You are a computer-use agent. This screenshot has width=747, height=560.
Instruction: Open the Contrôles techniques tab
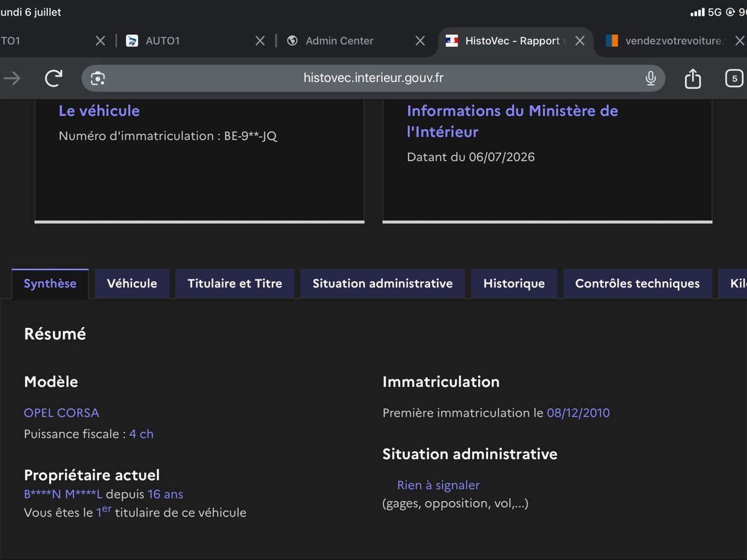tap(637, 284)
